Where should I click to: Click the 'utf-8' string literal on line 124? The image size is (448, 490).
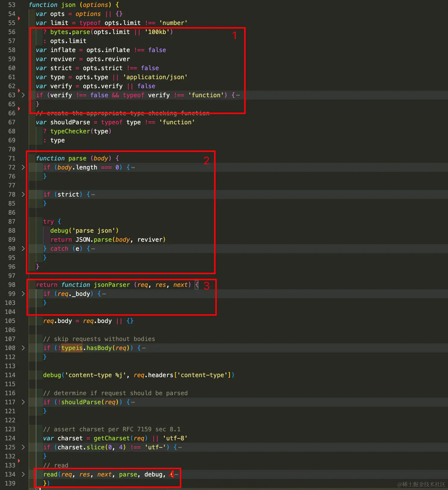[x=175, y=438]
